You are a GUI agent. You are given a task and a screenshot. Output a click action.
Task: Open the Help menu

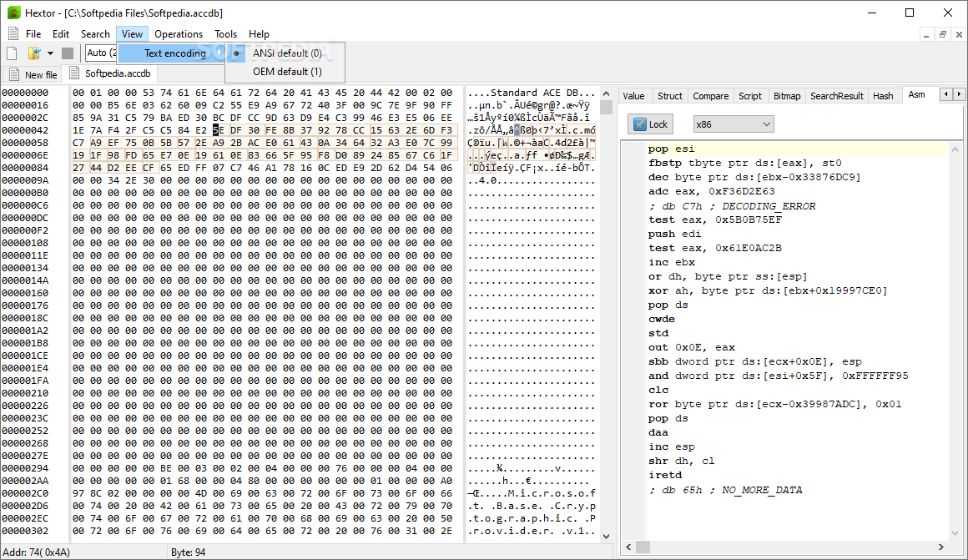[x=259, y=34]
